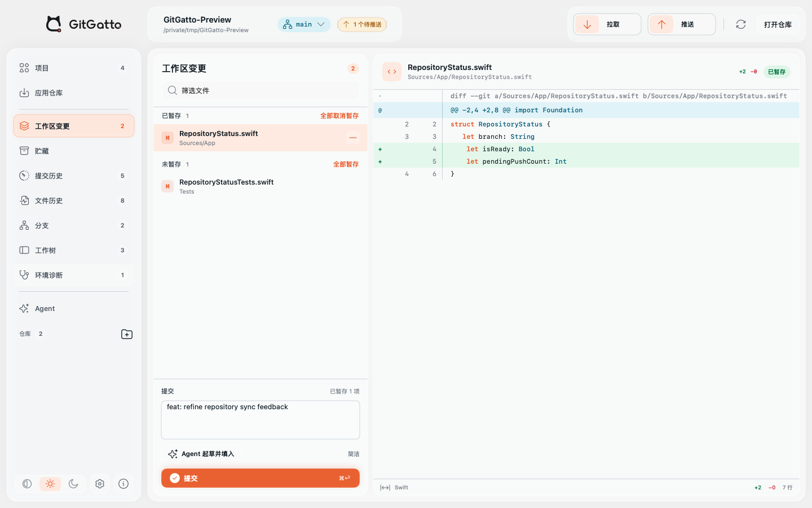Click the GitGatto cat logo
This screenshot has width=812, height=508.
click(x=54, y=24)
